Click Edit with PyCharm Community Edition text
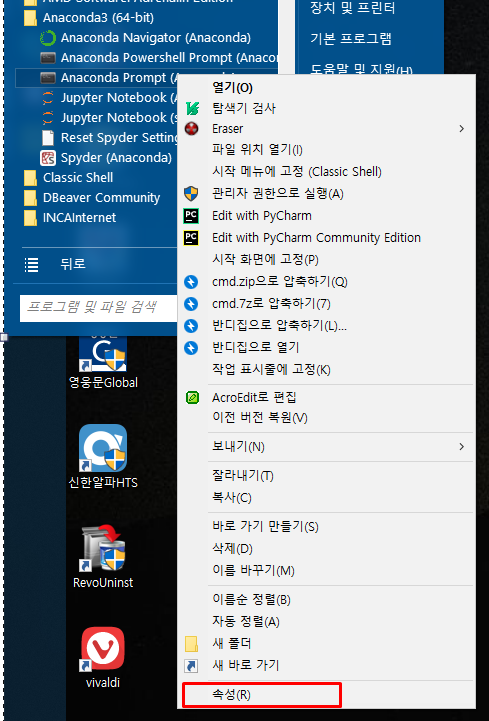 316,238
